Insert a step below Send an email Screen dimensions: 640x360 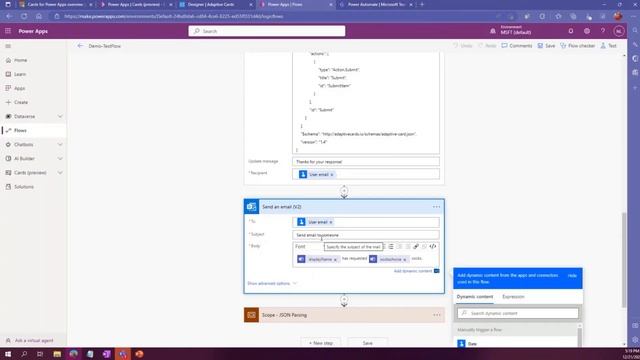(x=344, y=300)
